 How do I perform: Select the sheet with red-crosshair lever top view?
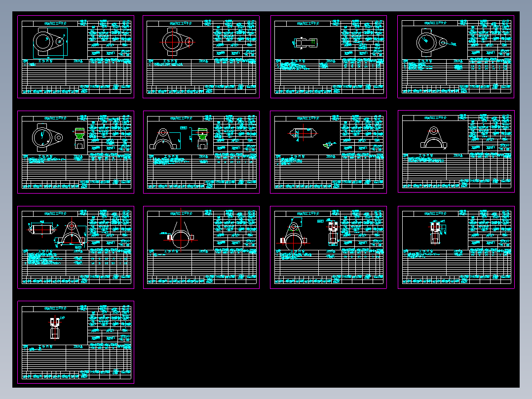coord(201,57)
